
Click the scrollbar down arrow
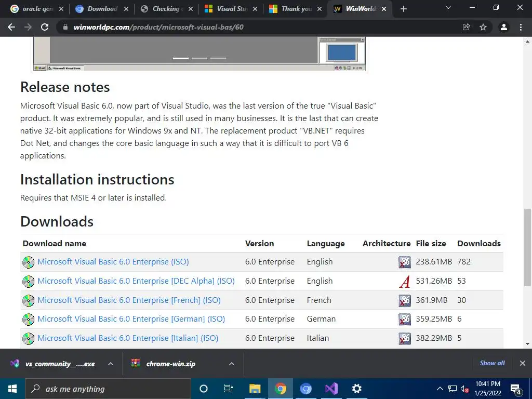click(527, 344)
